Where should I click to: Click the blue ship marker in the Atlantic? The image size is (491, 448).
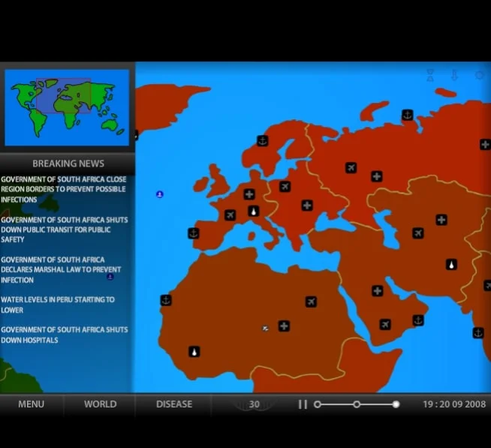tap(160, 194)
